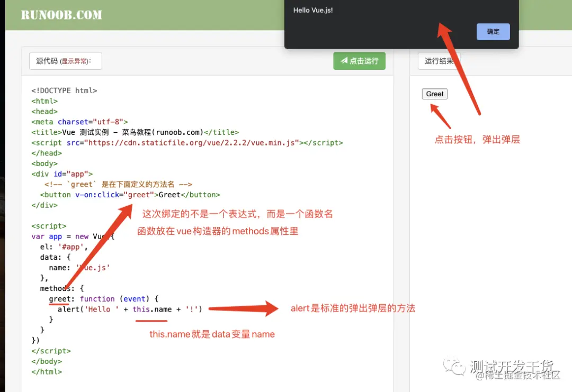
Task: Click the paper plane run icon
Action: point(344,60)
